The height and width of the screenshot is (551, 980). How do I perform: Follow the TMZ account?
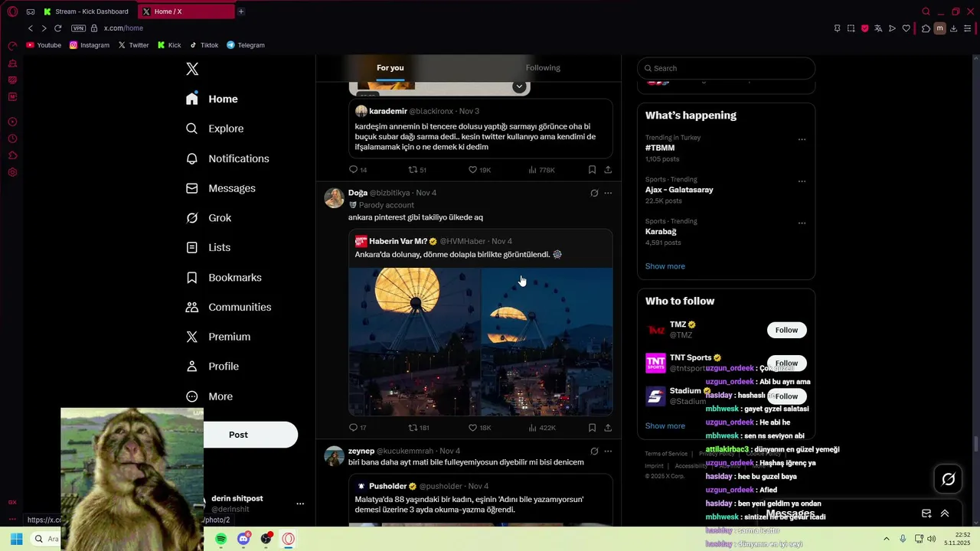tap(786, 330)
